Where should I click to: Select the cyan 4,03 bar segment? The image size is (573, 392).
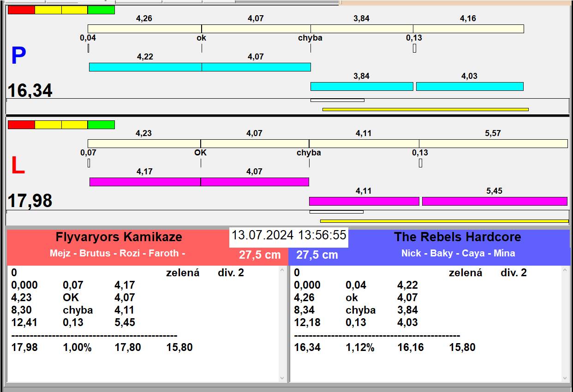point(470,86)
